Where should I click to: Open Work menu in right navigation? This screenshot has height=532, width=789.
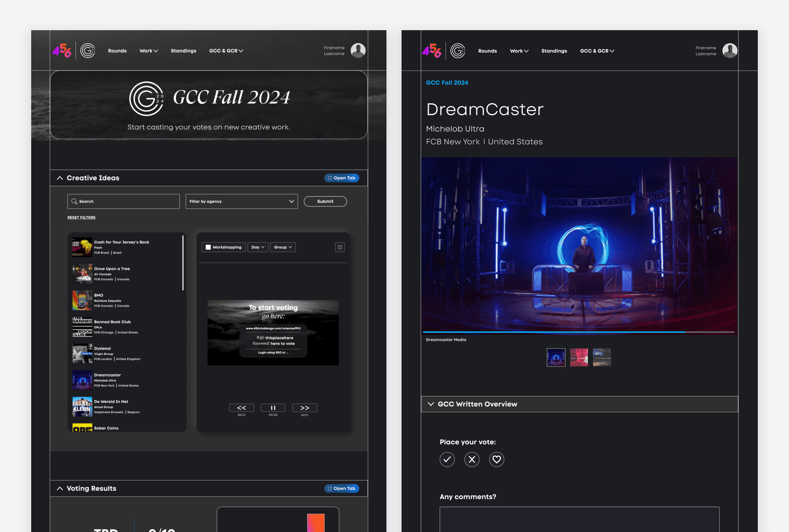pos(519,51)
